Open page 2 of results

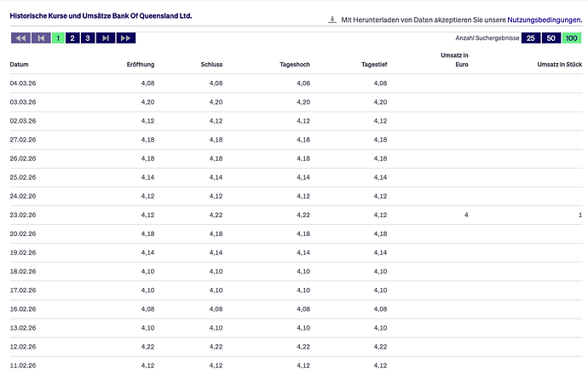pyautogui.click(x=72, y=37)
